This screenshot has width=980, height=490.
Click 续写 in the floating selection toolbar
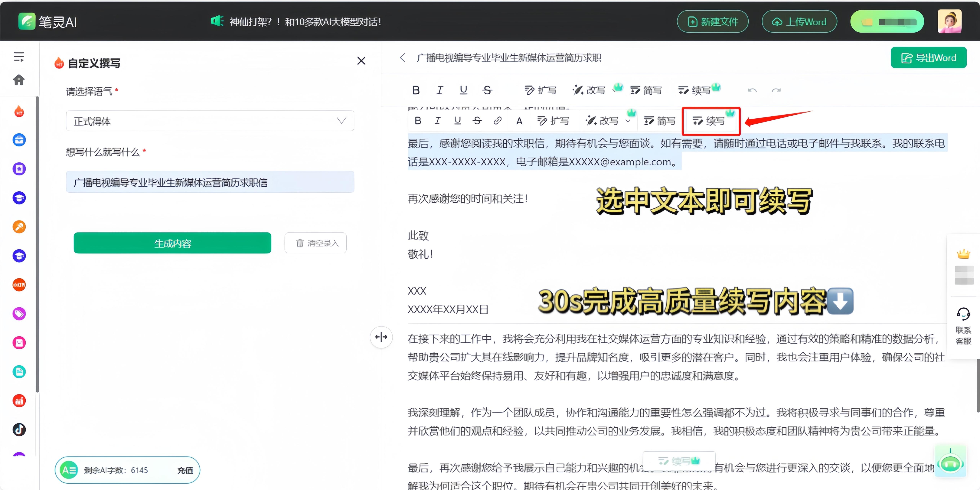(x=709, y=121)
